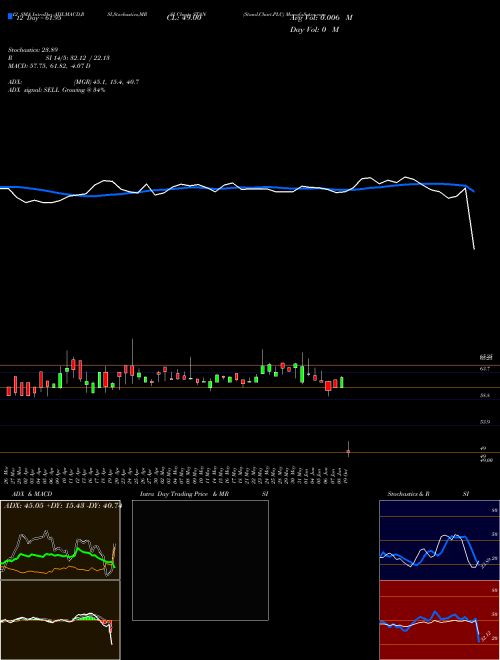Click the last green candle before the gap down
Screen dimensions: 500x660
click(x=342, y=382)
